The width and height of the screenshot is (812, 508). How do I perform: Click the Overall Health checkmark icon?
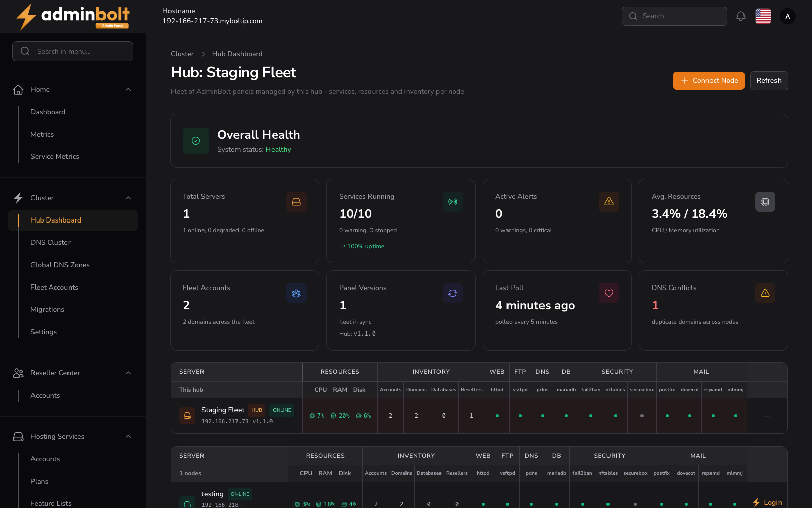click(x=196, y=141)
